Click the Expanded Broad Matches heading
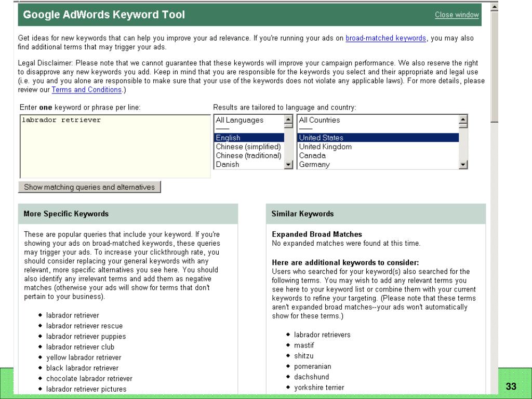This screenshot has width=532, height=399. pyautogui.click(x=317, y=234)
